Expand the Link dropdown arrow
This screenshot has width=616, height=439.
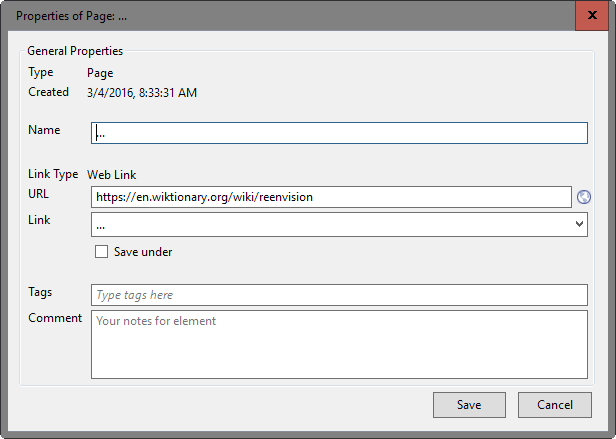(x=580, y=225)
